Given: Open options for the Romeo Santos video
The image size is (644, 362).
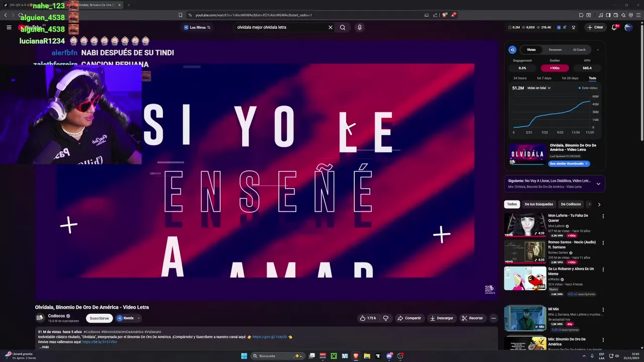Looking at the screenshot, I should click(x=603, y=243).
